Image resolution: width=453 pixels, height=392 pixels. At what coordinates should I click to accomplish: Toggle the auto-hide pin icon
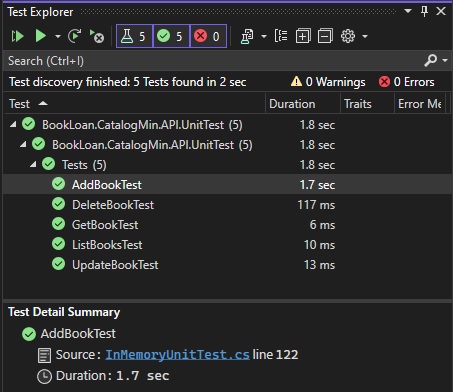coord(424,11)
